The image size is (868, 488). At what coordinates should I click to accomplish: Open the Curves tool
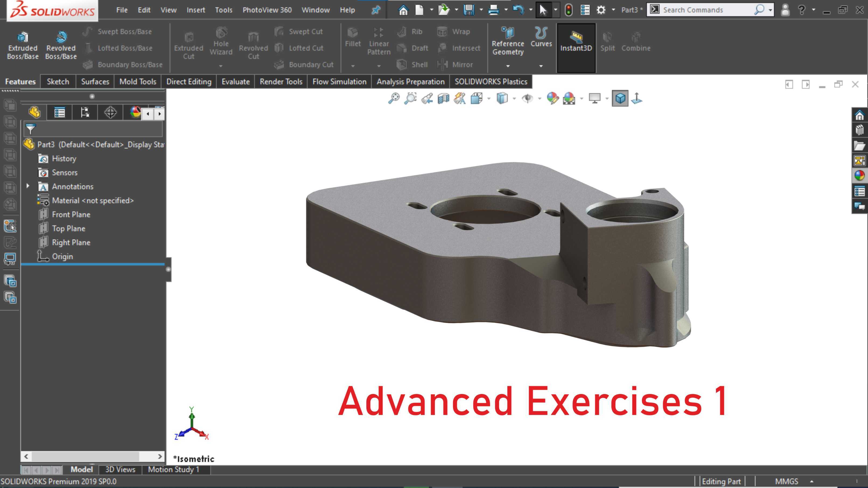point(541,37)
